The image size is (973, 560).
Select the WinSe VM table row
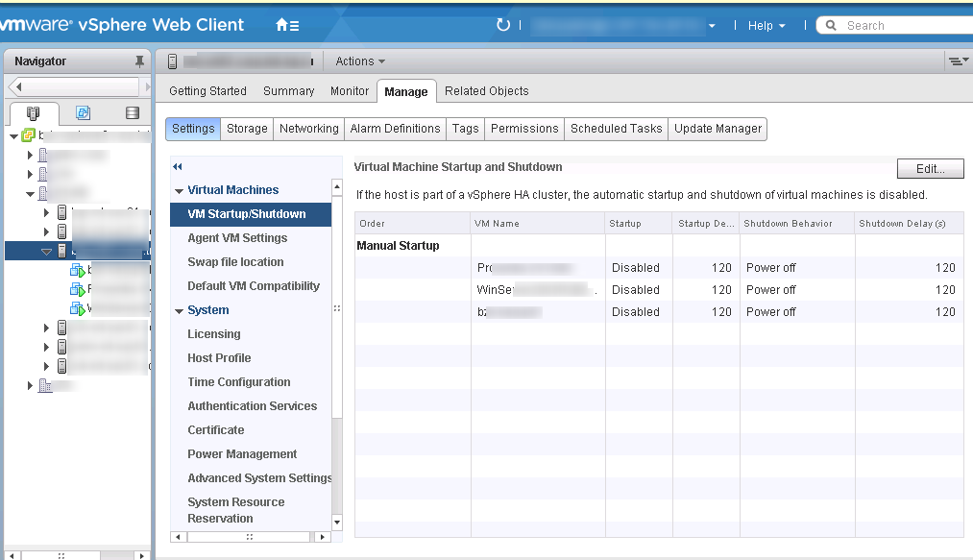[x=659, y=290]
